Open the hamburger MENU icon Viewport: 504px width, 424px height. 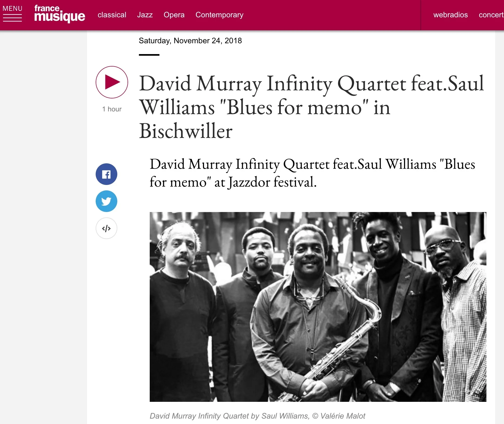[12, 18]
